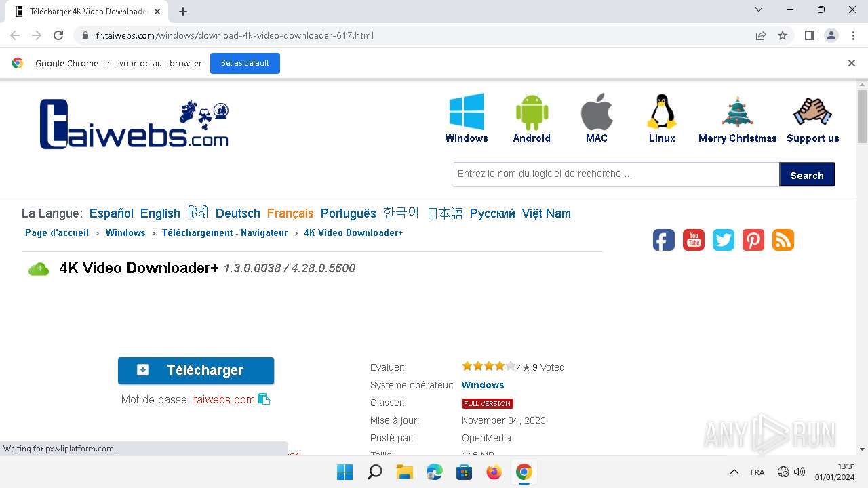The image size is (868, 488).
Task: Visit the Pinterest social icon
Action: 753,240
